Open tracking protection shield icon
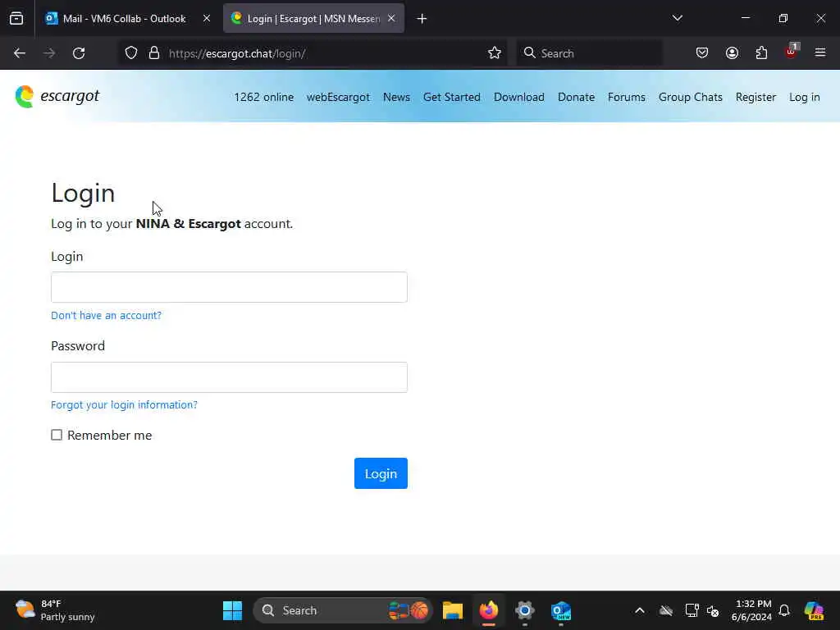840x630 pixels. pos(131,53)
